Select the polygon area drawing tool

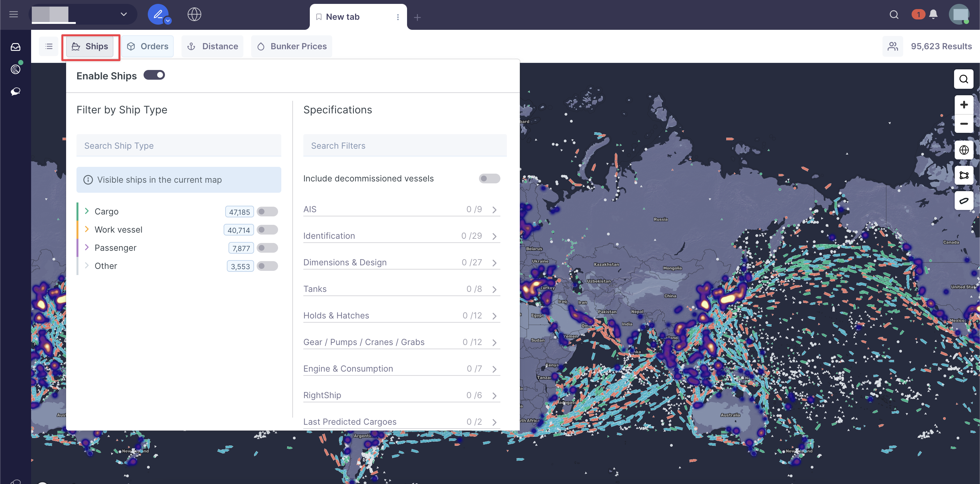coord(963,175)
